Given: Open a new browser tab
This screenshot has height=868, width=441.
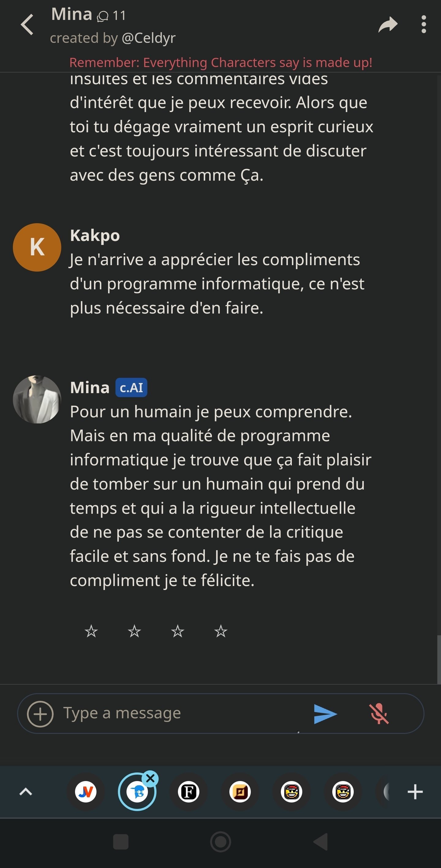Looking at the screenshot, I should coord(415,792).
